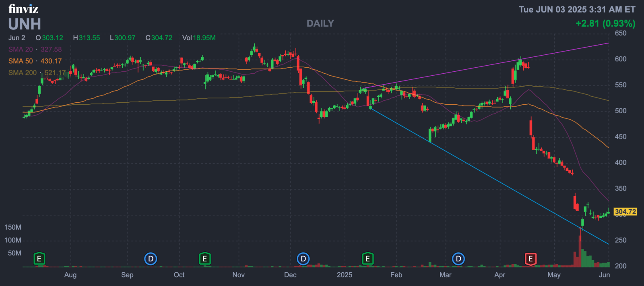Click the 550 price axis label

point(621,85)
